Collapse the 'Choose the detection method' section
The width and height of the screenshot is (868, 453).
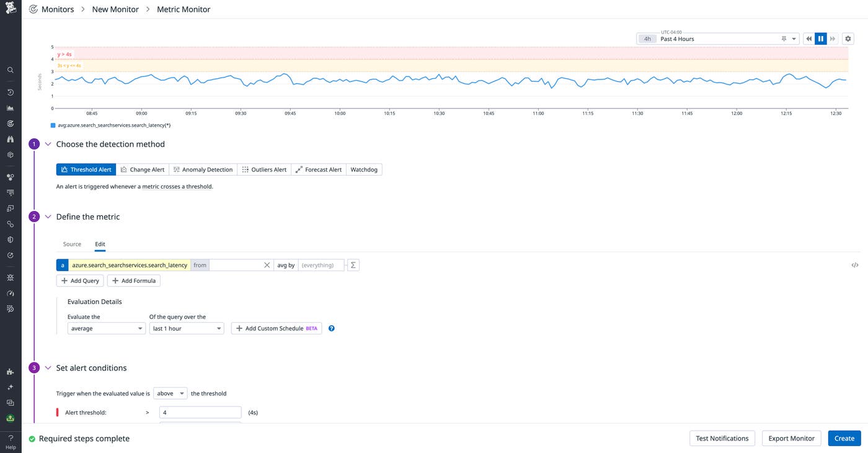(x=48, y=143)
